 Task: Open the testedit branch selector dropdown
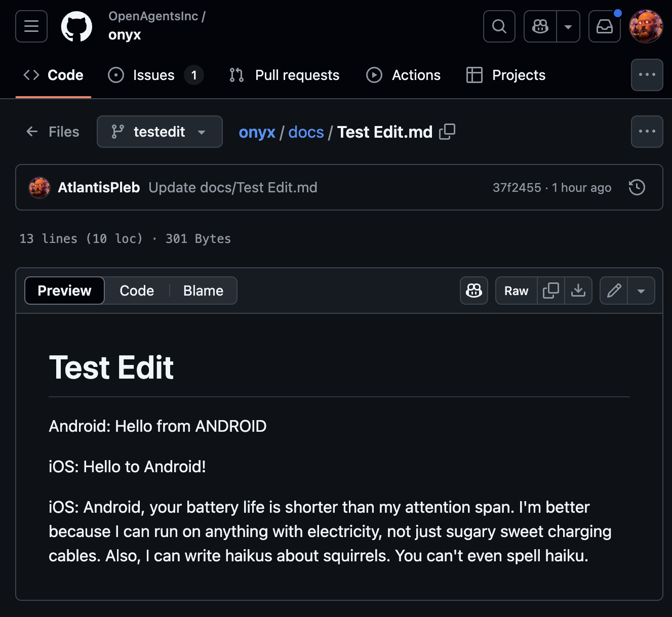pos(160,132)
